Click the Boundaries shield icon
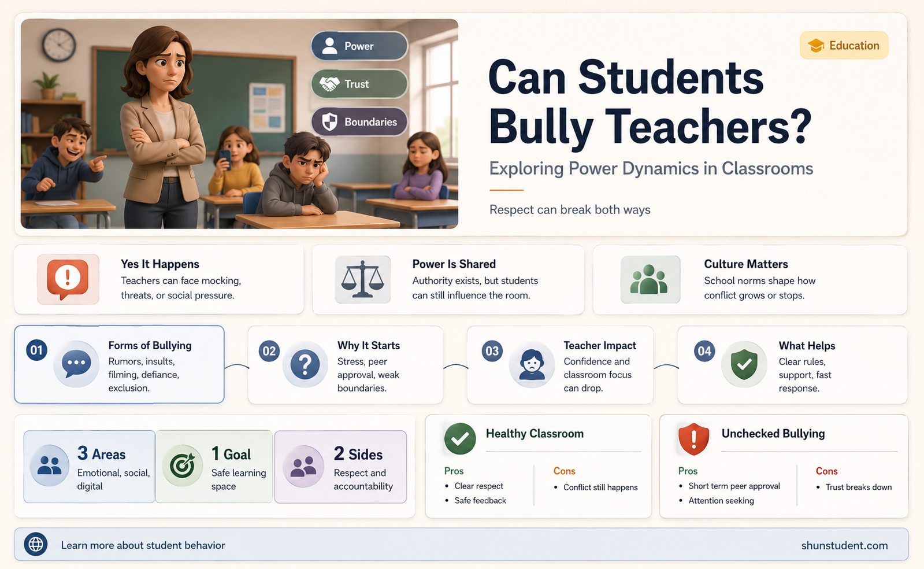924x569 pixels. click(x=329, y=122)
